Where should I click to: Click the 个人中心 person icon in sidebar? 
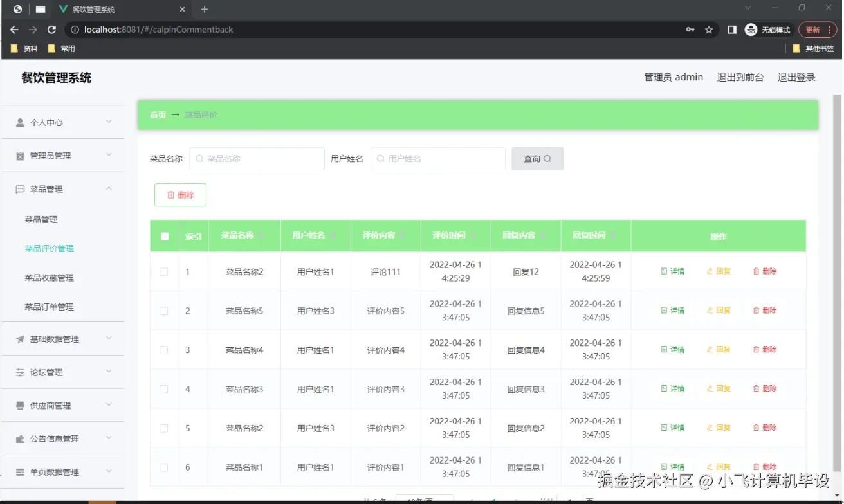pyautogui.click(x=20, y=122)
